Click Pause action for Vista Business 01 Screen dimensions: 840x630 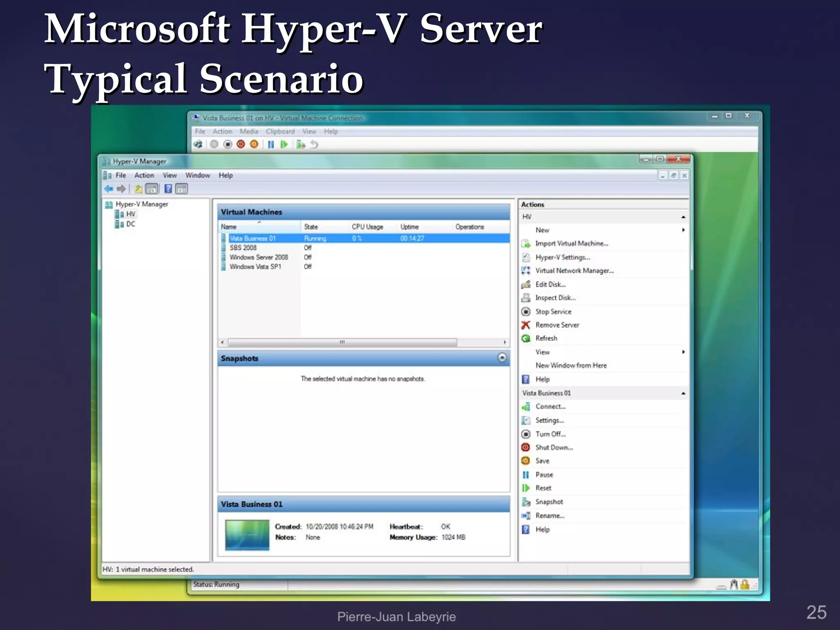544,475
